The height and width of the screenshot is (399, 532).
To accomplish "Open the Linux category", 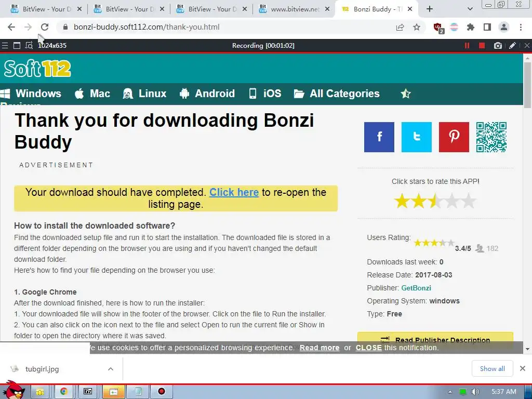I will pos(144,94).
